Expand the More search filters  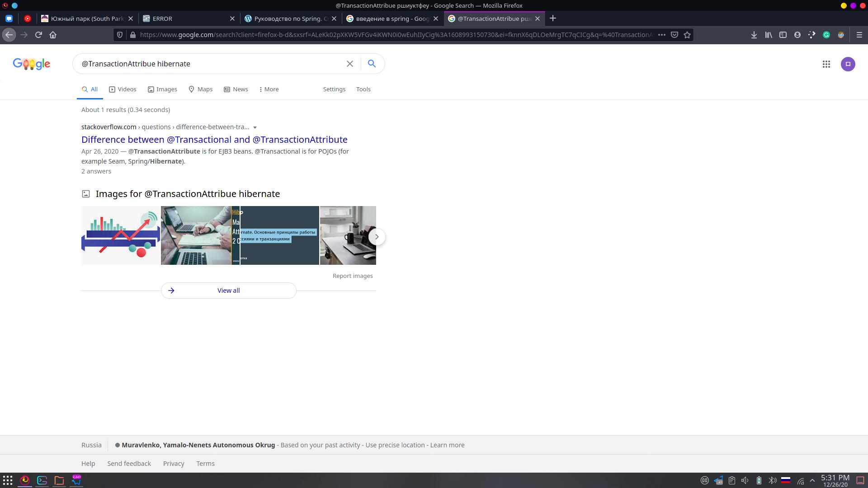(269, 89)
